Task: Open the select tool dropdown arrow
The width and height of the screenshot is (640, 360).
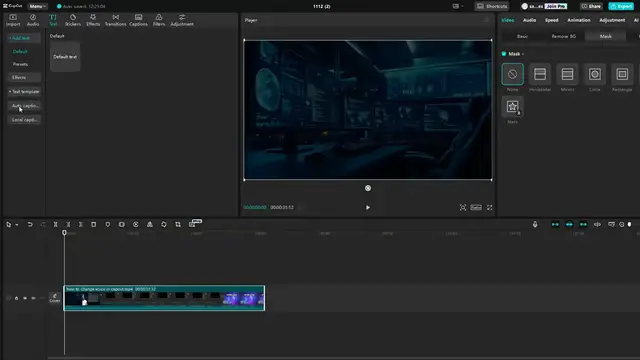Action: click(x=17, y=225)
